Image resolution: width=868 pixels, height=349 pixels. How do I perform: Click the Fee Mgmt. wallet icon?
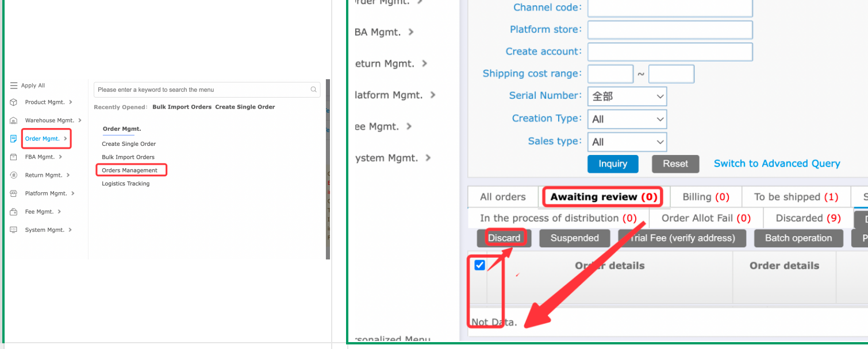point(14,212)
